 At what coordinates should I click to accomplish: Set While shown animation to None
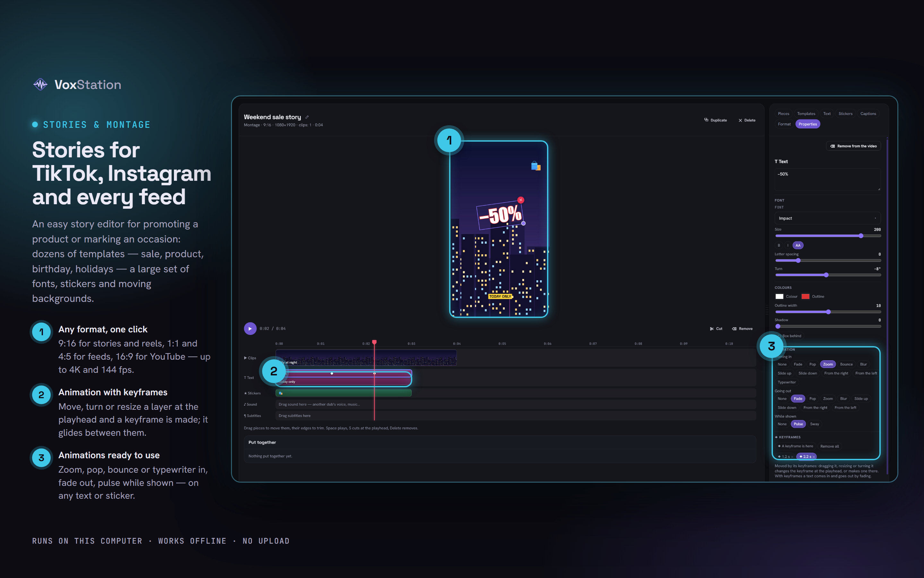coord(782,424)
